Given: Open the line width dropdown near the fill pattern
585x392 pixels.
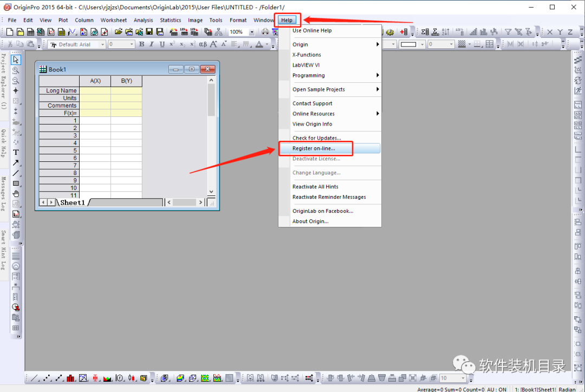Looking at the screenshot, I should coord(451,44).
